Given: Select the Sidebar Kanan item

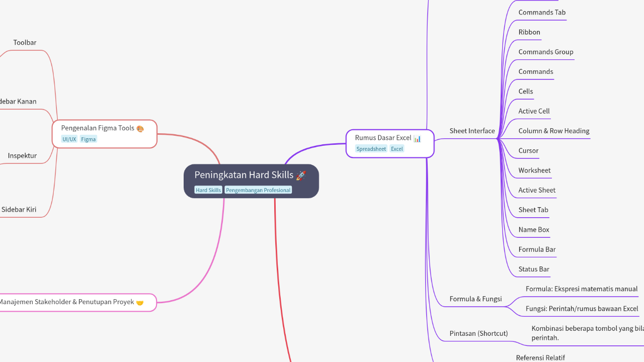Looking at the screenshot, I should pos(18,102).
